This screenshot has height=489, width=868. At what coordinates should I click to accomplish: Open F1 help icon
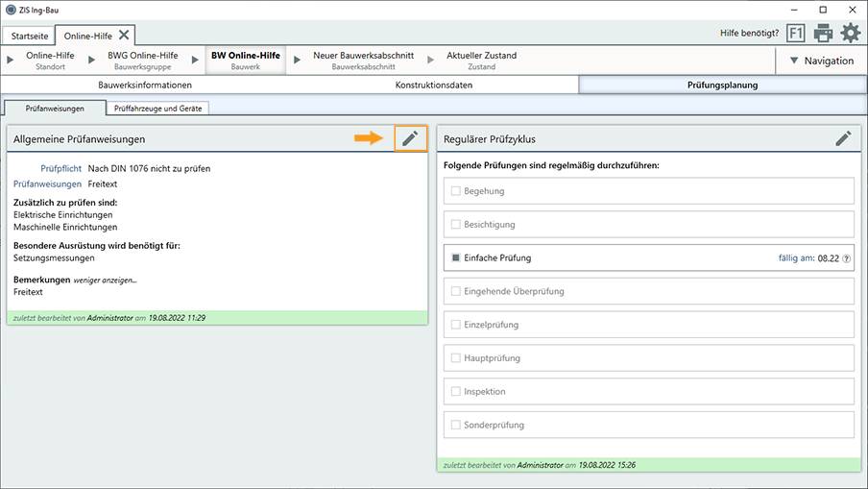tap(796, 34)
